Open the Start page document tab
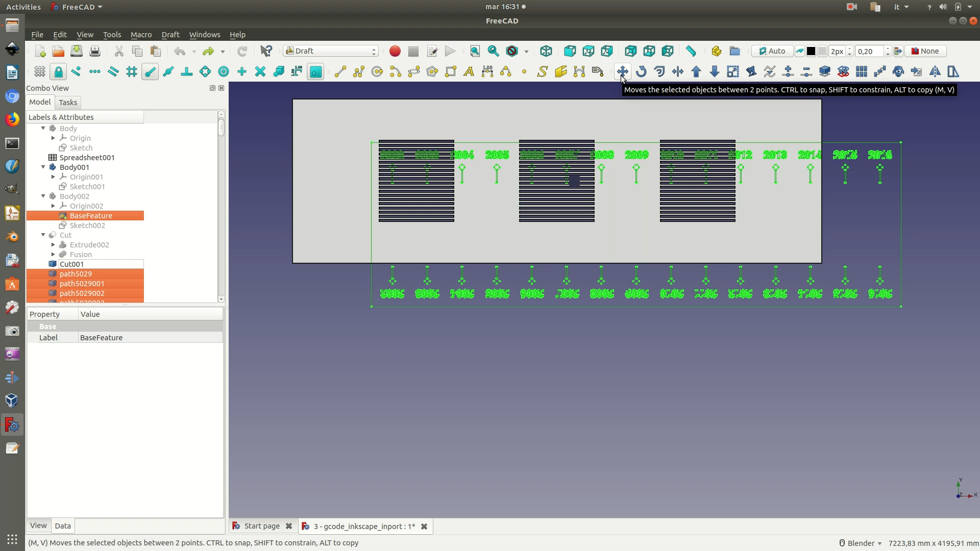 coord(262,526)
